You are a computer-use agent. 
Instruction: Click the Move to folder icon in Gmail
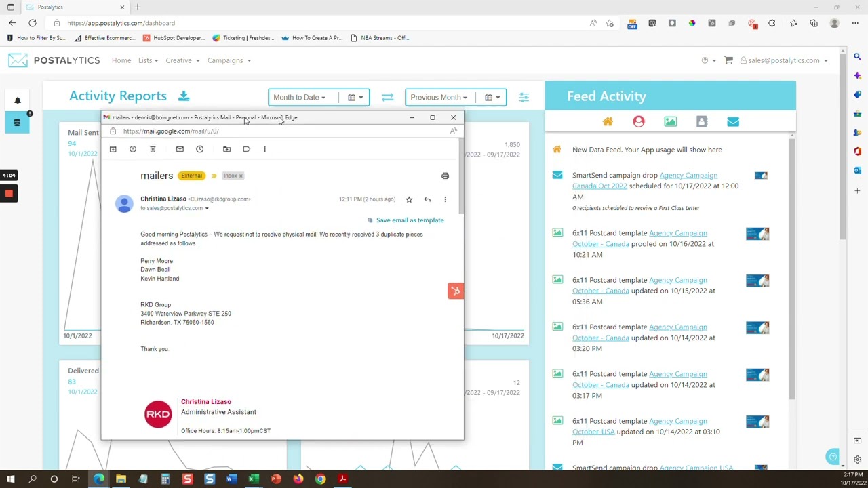pos(226,149)
